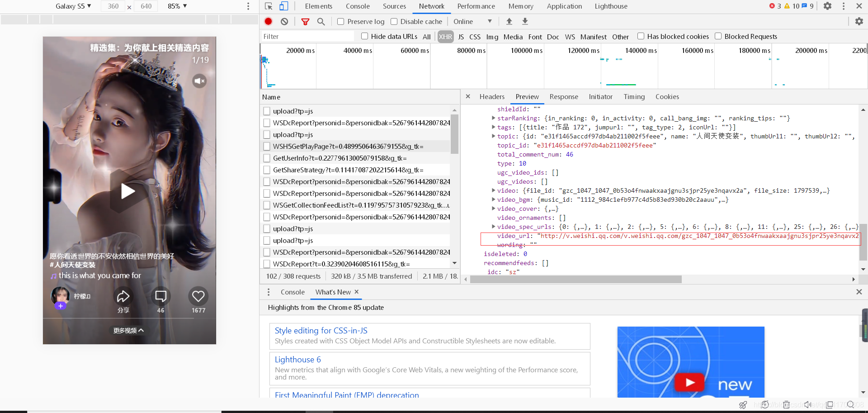The height and width of the screenshot is (413, 868).
Task: Click the red errors counter
Action: pyautogui.click(x=775, y=6)
